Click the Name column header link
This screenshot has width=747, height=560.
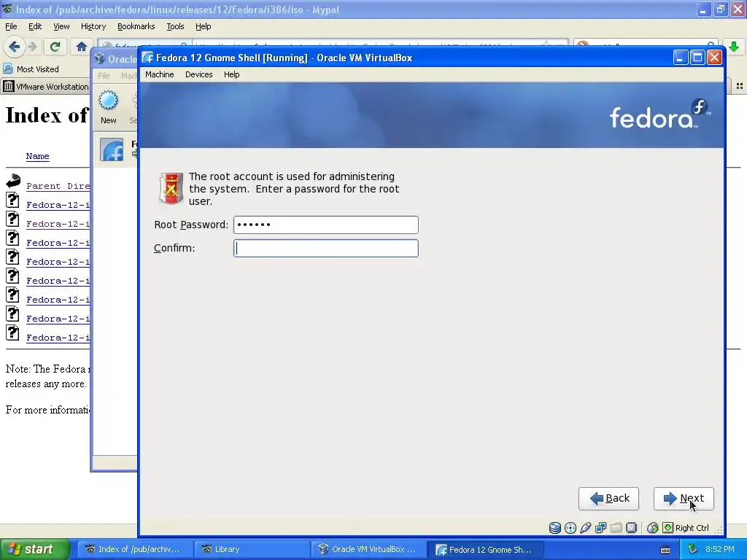click(38, 156)
